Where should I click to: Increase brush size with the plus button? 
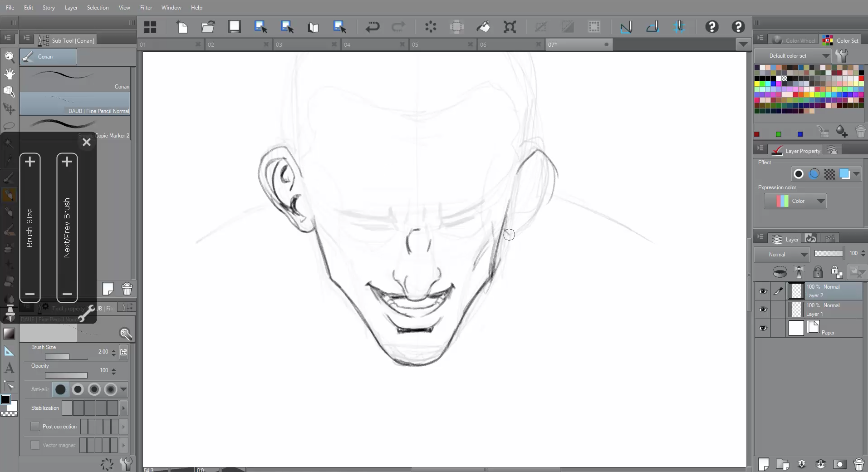pos(30,162)
